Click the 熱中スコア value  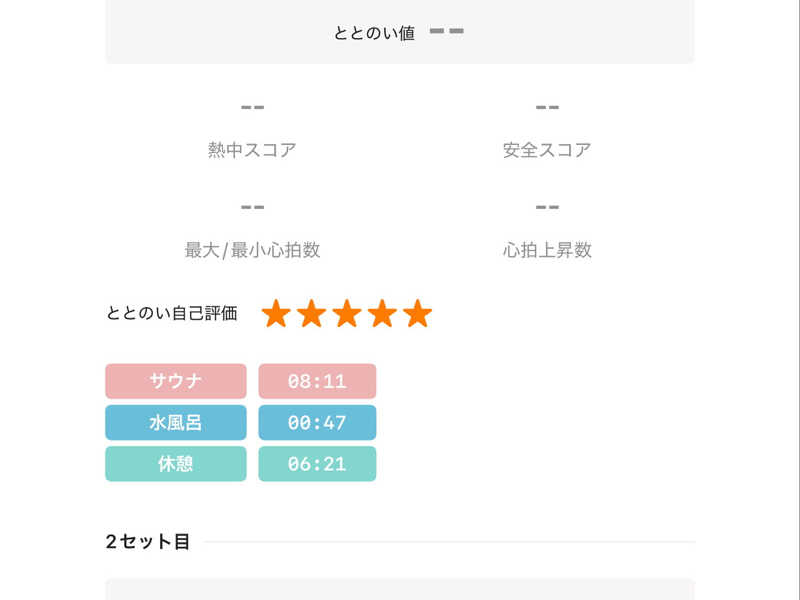(252, 107)
